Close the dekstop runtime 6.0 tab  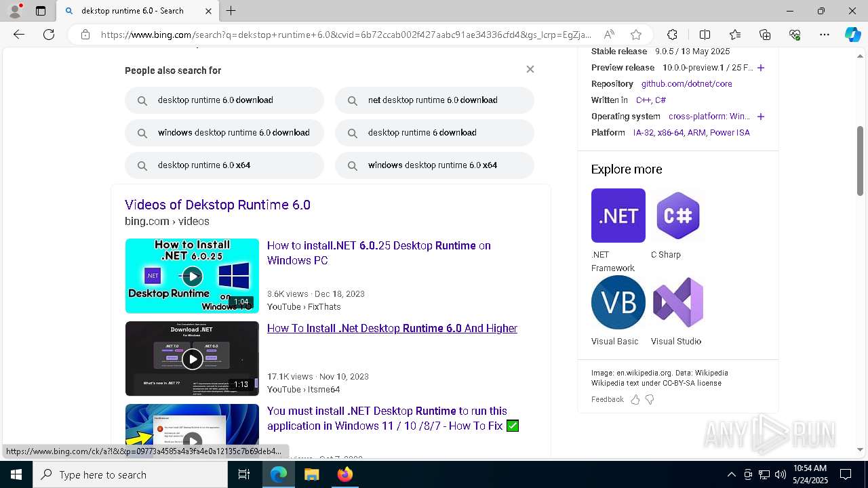tap(208, 11)
